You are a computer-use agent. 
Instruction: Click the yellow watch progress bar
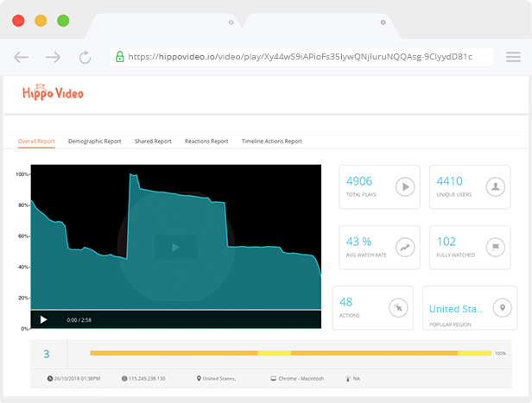point(290,353)
